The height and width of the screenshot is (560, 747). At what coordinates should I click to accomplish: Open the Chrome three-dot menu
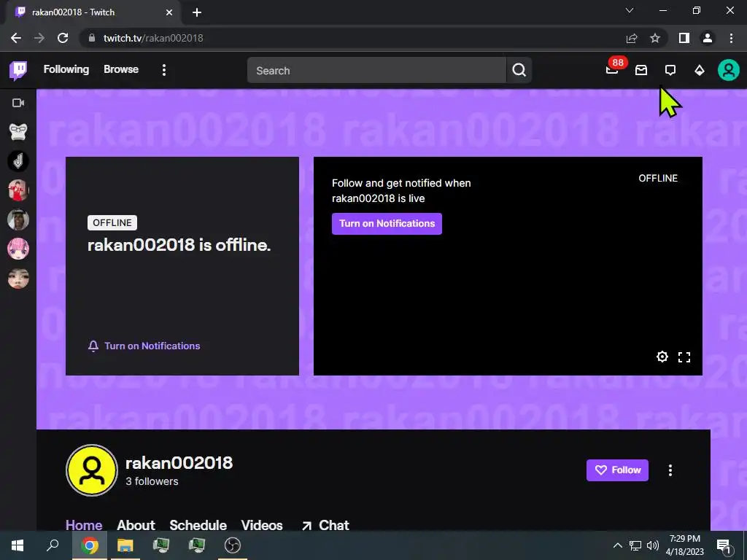click(x=731, y=38)
